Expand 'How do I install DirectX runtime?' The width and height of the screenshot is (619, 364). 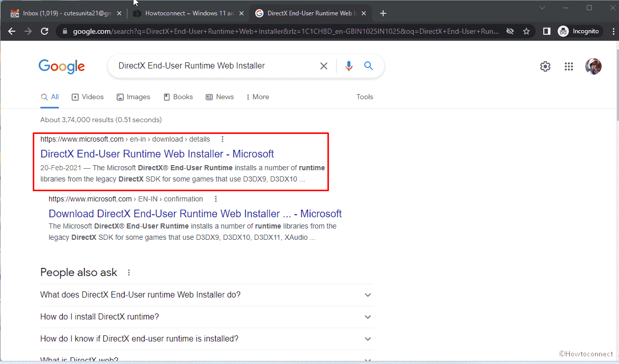[207, 317]
